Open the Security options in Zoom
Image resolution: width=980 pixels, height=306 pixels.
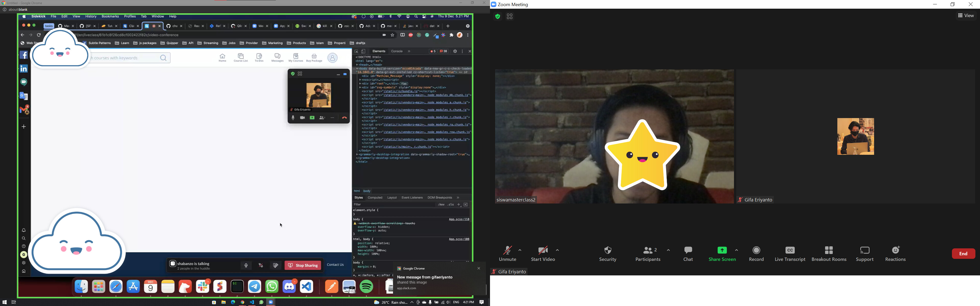[608, 253]
